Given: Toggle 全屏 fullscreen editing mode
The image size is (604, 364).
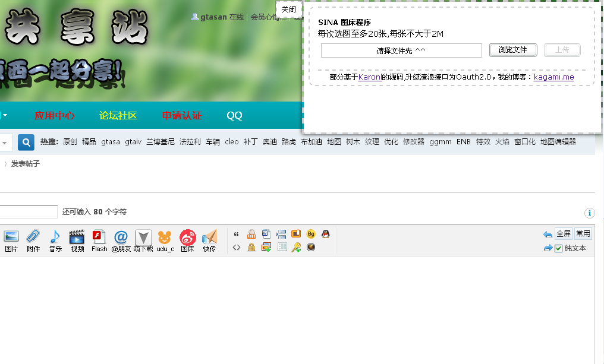Looking at the screenshot, I should 564,233.
